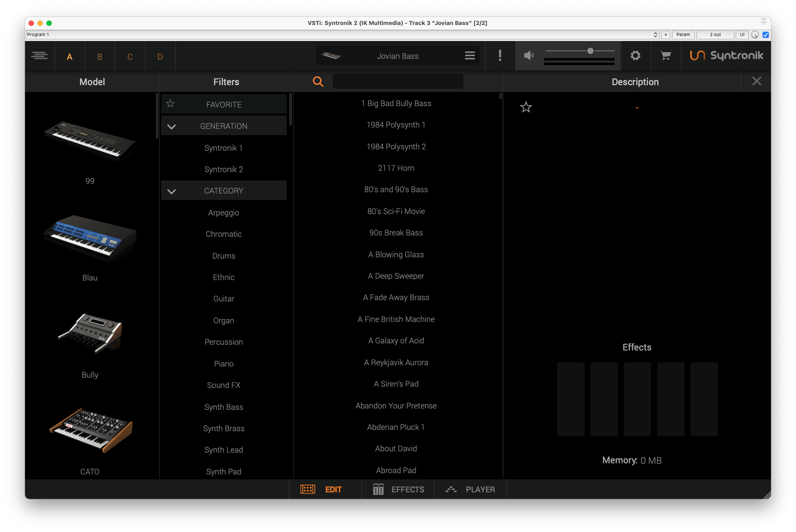Click the keyboard thumbnail next to Jovian Bass
This screenshot has height=532, width=796.
point(330,56)
